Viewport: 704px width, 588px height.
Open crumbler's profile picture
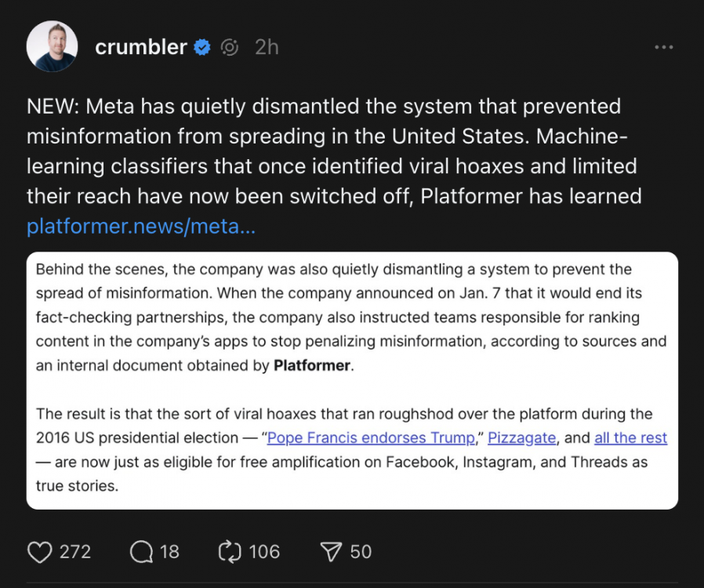[x=52, y=47]
